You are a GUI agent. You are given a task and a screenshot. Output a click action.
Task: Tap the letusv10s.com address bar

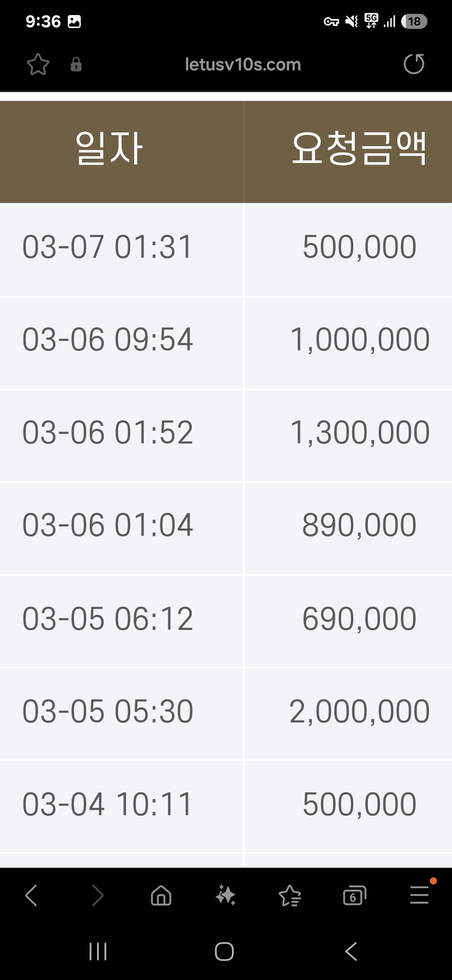[243, 64]
